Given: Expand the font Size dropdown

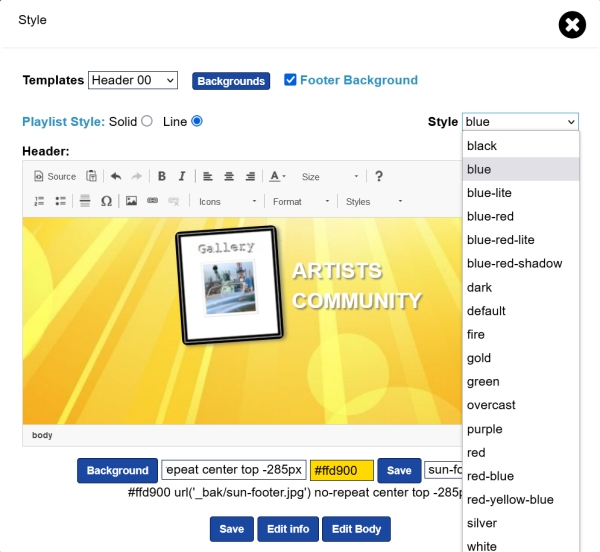Looking at the screenshot, I should coord(329,176).
